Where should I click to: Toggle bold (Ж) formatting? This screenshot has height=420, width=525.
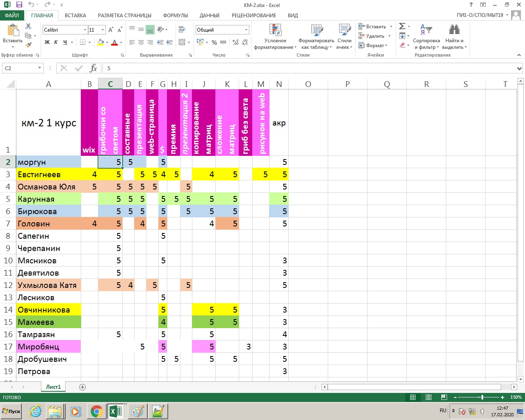point(47,42)
